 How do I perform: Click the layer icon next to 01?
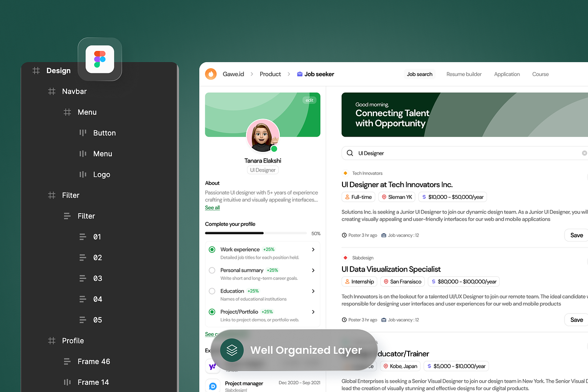point(83,237)
